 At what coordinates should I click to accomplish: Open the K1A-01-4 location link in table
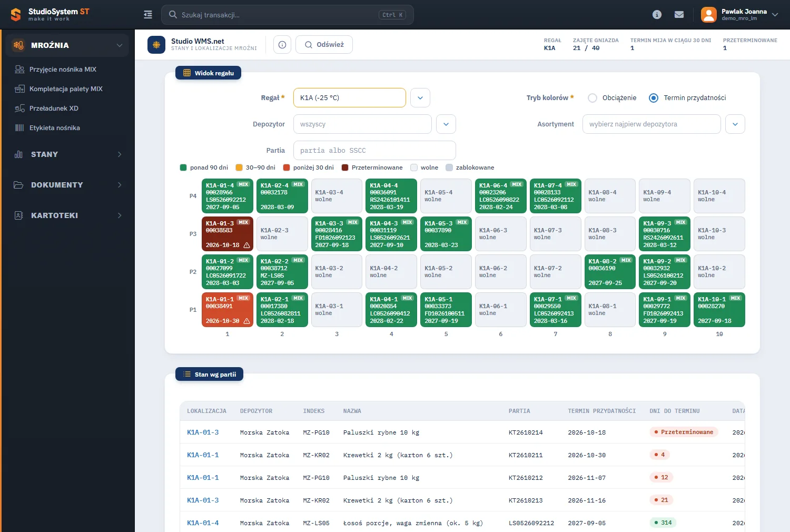tap(203, 523)
